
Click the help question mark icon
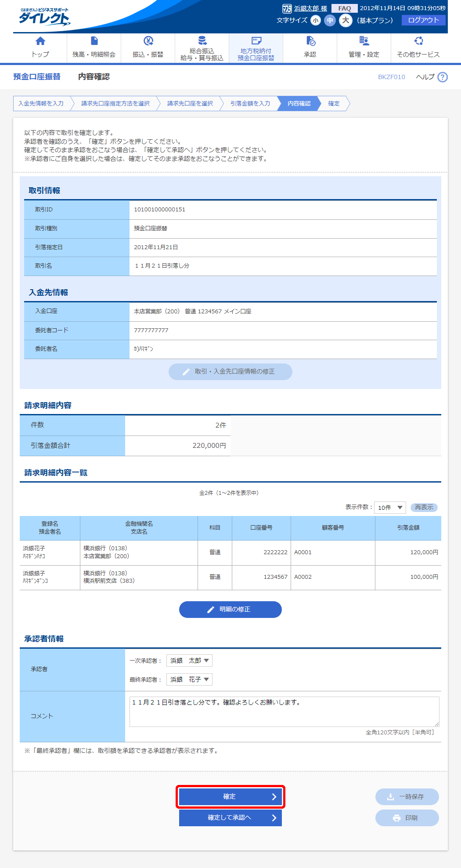(443, 77)
